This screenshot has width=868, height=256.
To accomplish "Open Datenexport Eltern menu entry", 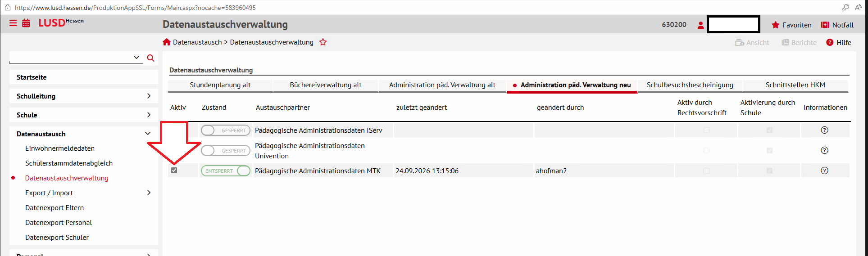I will click(x=55, y=208).
